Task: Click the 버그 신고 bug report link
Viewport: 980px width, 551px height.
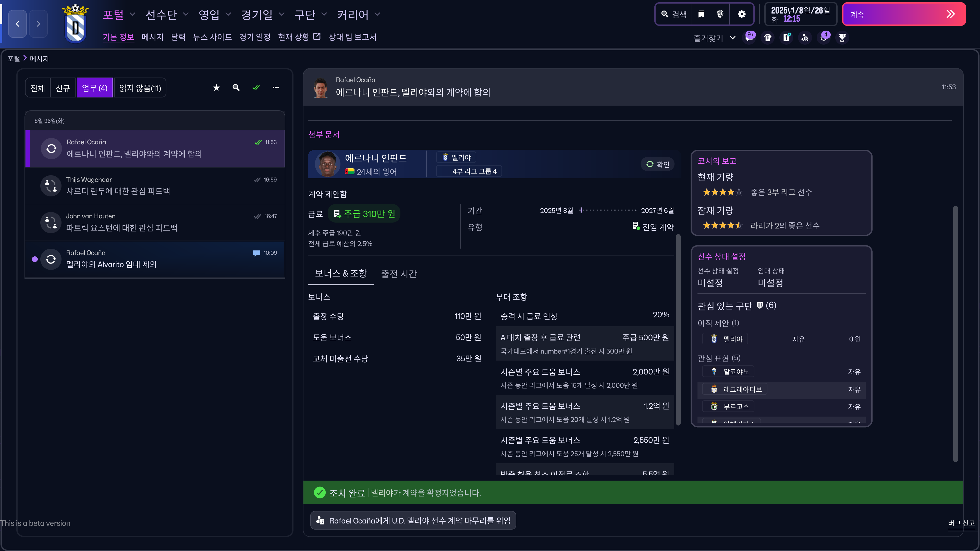Action: 961,523
